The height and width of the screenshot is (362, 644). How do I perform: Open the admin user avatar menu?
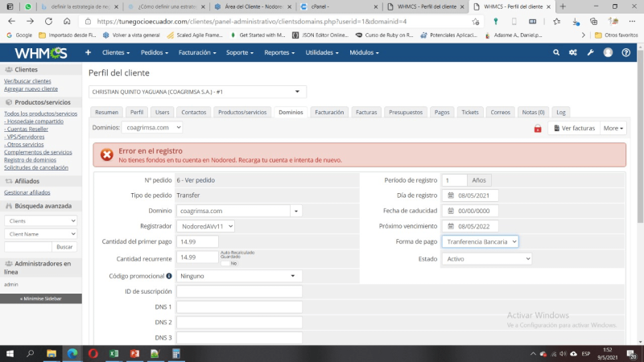tap(608, 52)
